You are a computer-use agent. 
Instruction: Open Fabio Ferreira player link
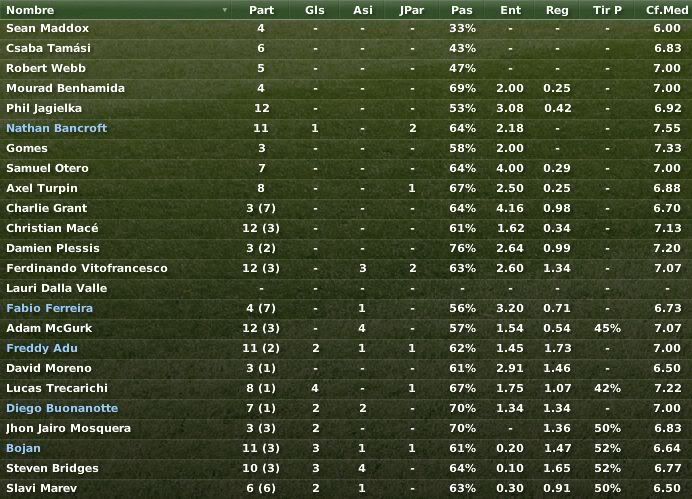tap(49, 308)
